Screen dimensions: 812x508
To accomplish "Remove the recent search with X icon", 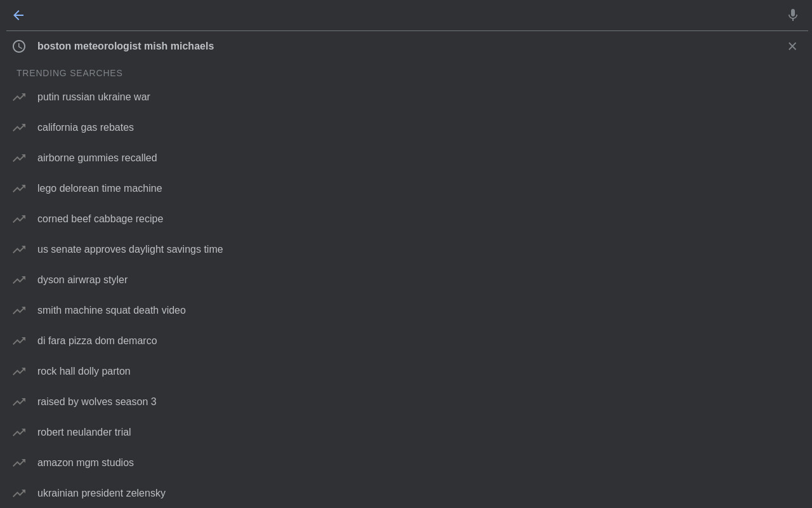I will point(792,46).
